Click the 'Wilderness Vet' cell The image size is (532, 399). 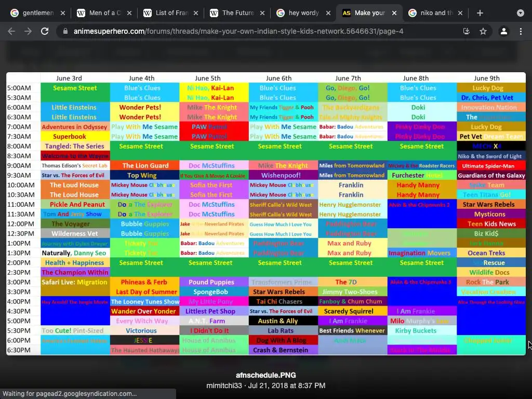(x=75, y=234)
